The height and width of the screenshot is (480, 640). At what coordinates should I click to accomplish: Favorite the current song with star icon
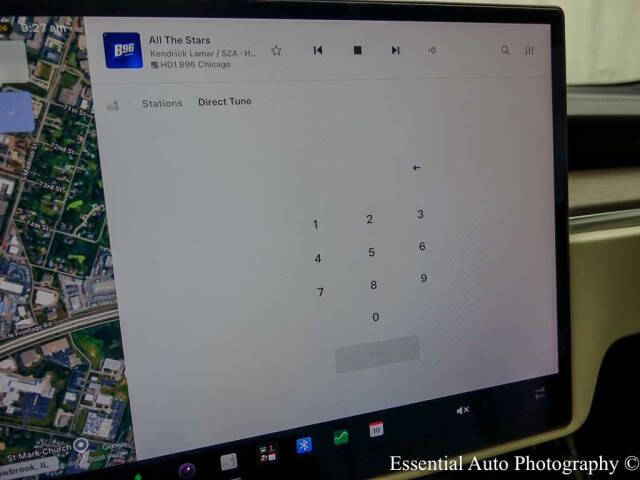[x=276, y=50]
